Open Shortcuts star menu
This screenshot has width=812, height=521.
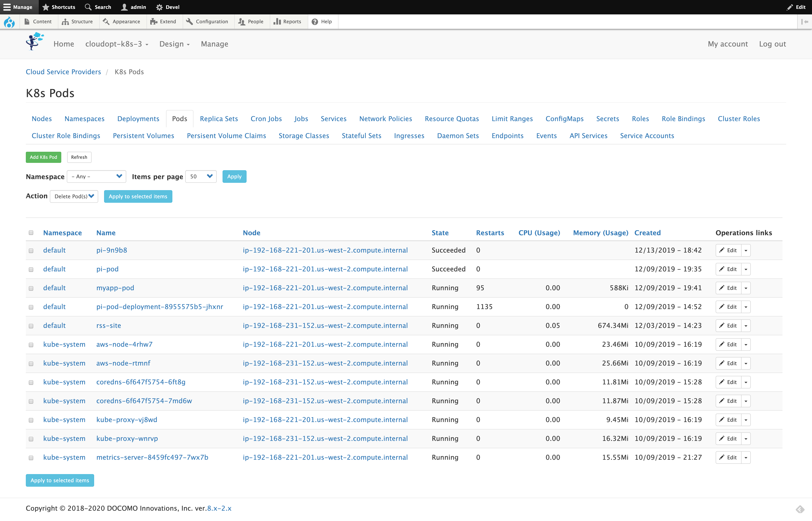(x=59, y=7)
